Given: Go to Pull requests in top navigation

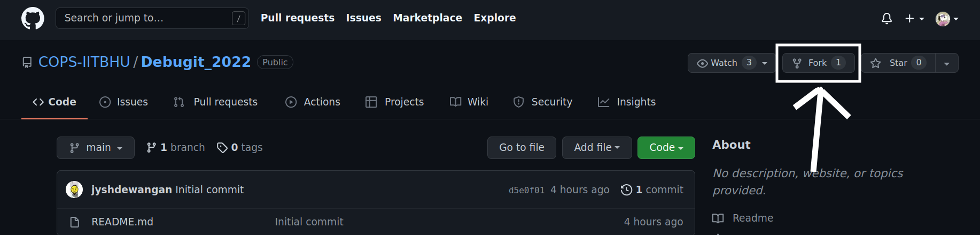Looking at the screenshot, I should tap(298, 18).
